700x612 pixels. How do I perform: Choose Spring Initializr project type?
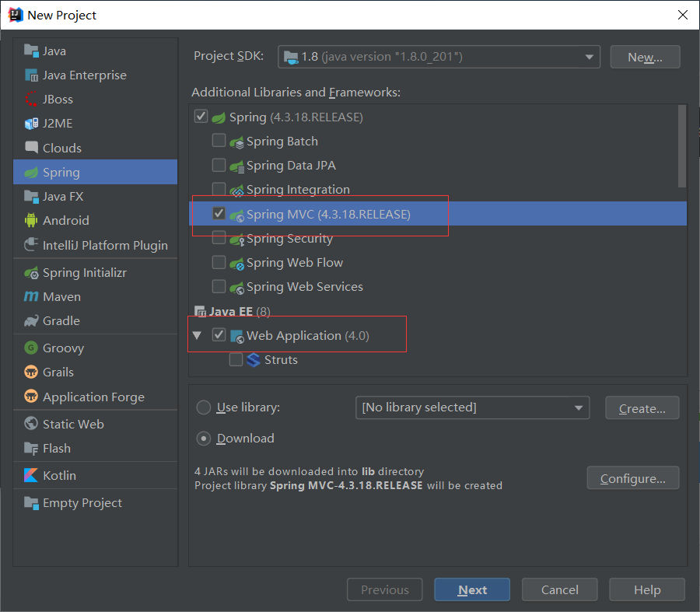[95, 272]
